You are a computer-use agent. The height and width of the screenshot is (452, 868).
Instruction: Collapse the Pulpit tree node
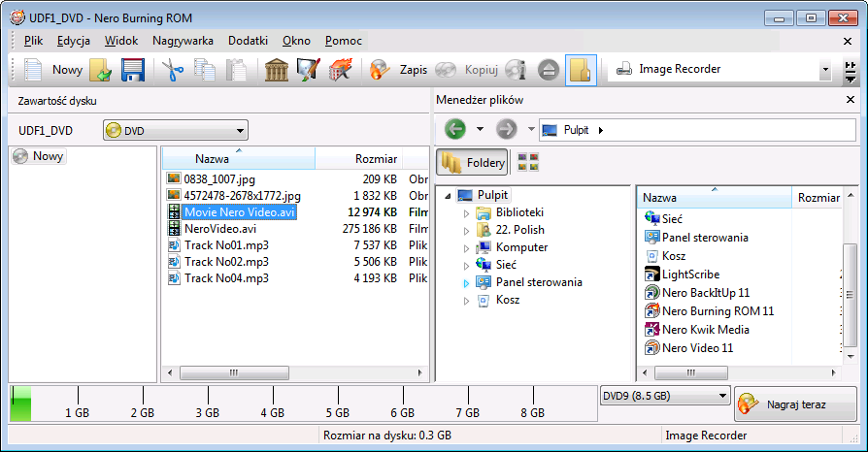pos(448,196)
